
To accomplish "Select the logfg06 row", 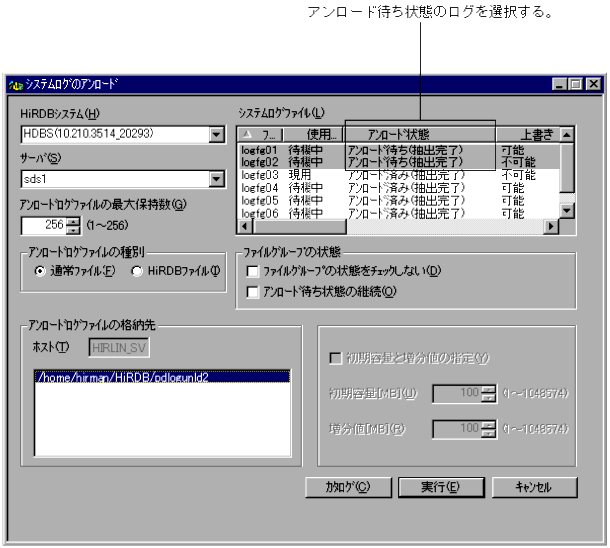I will tap(399, 213).
